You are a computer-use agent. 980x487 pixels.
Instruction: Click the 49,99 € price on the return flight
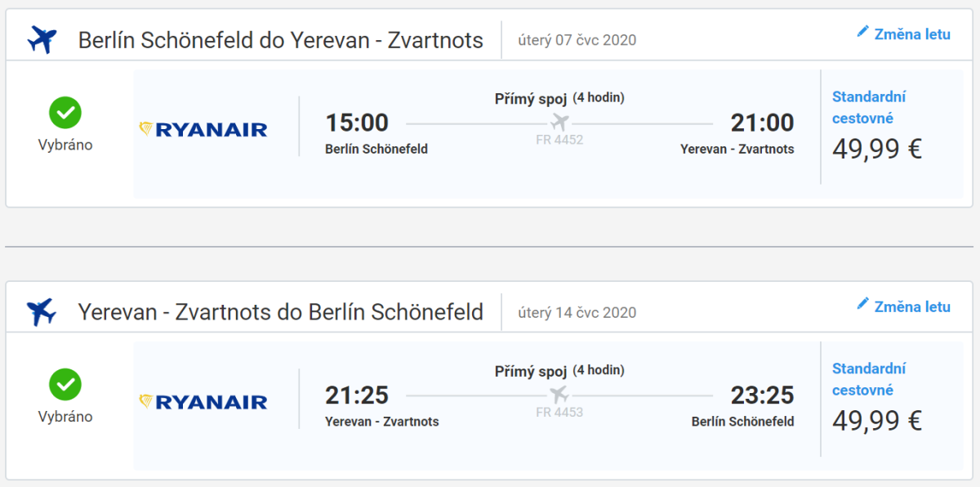pos(877,420)
